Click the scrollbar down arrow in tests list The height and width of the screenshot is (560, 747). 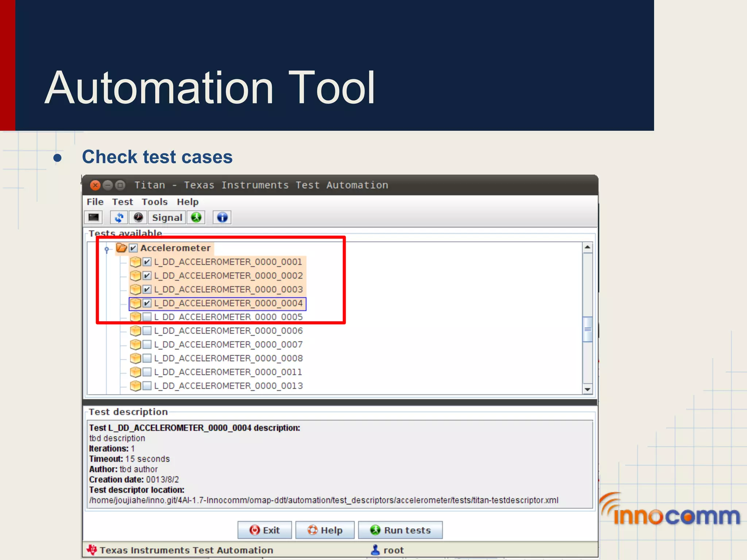pos(587,389)
